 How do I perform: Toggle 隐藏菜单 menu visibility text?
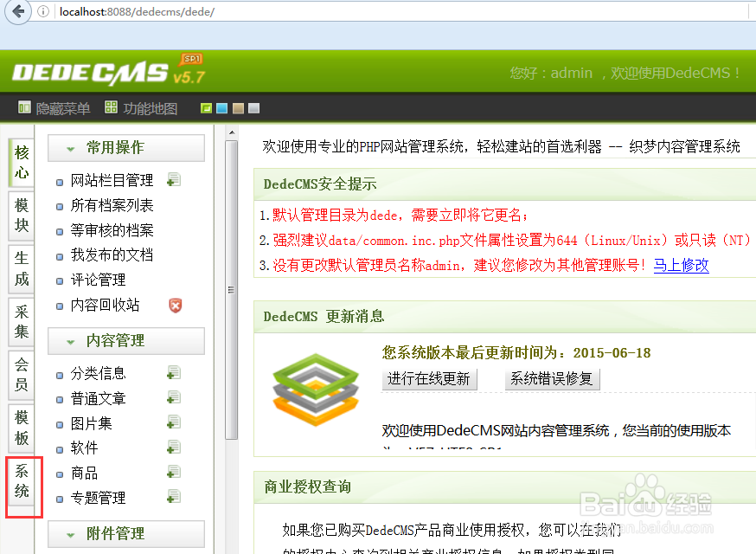63,108
